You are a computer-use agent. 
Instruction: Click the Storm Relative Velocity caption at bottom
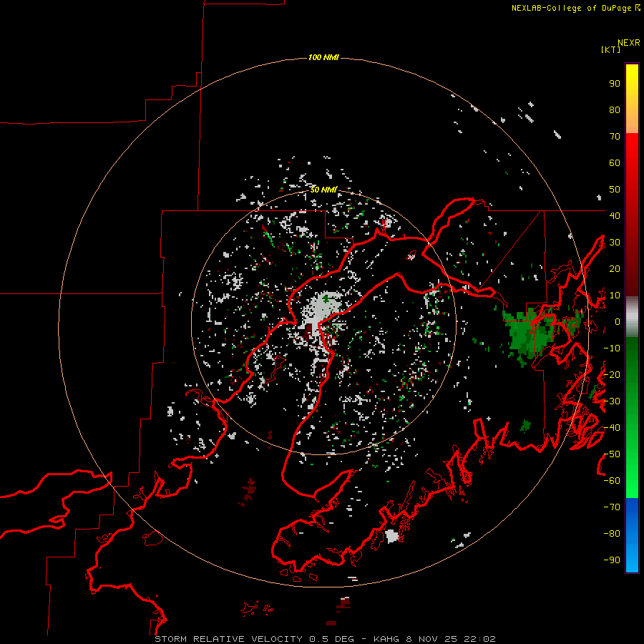(x=325, y=639)
